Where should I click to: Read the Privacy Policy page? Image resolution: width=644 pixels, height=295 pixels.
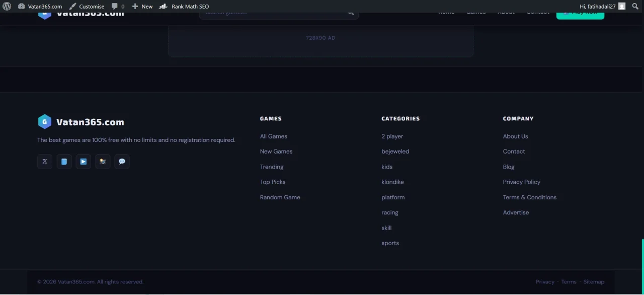[x=522, y=182]
